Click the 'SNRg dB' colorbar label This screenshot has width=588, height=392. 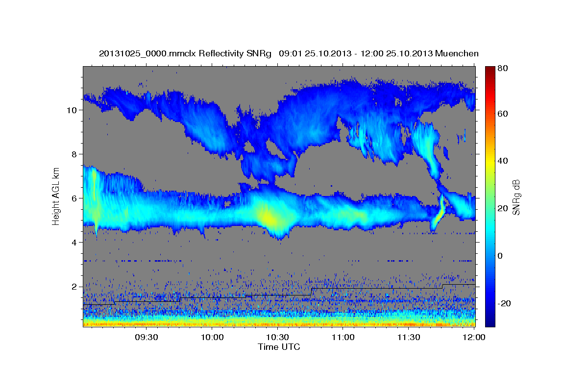click(x=516, y=197)
